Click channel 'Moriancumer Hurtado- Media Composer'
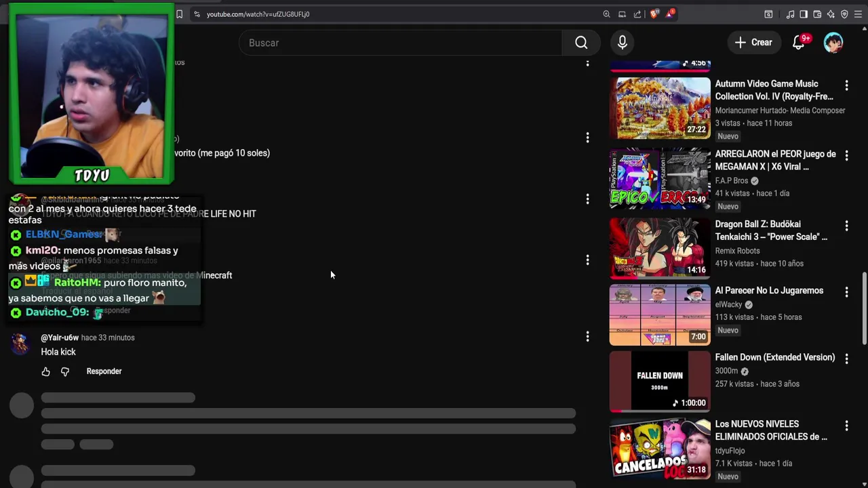868x488 pixels. click(x=780, y=110)
